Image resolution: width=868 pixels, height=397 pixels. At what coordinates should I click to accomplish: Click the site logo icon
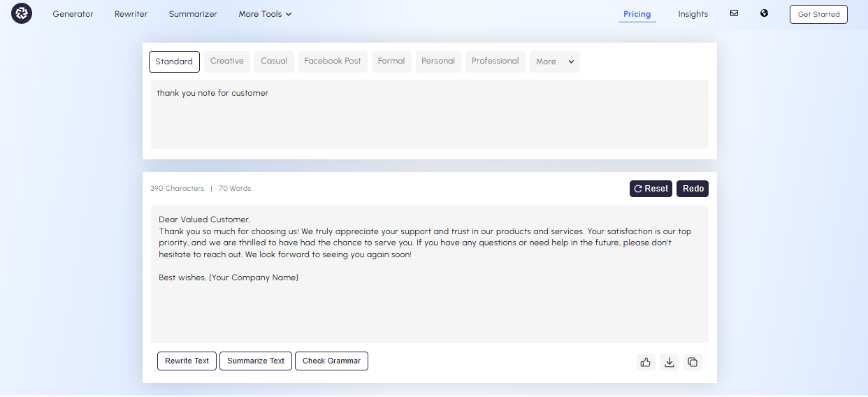point(22,13)
